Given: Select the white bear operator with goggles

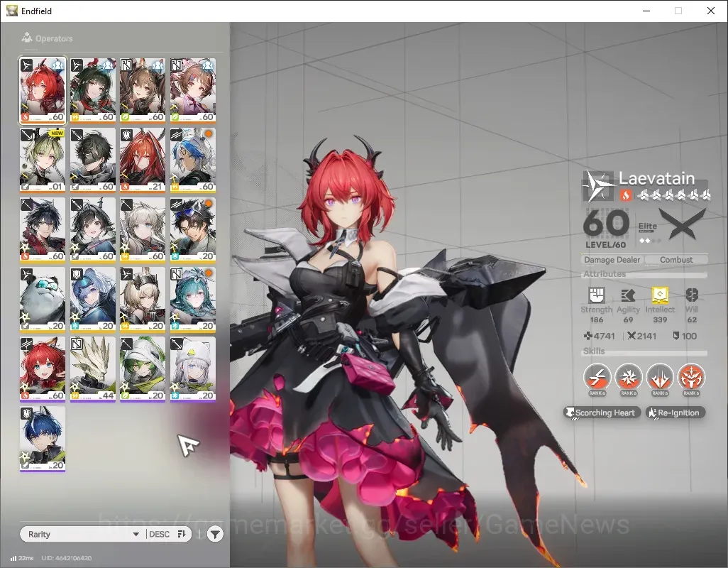Looking at the screenshot, I should 43,300.
